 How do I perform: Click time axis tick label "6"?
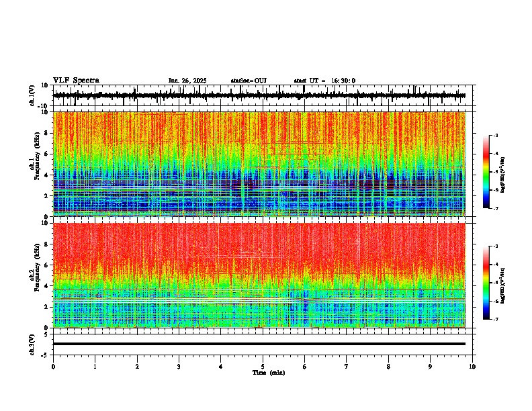[x=305, y=367]
